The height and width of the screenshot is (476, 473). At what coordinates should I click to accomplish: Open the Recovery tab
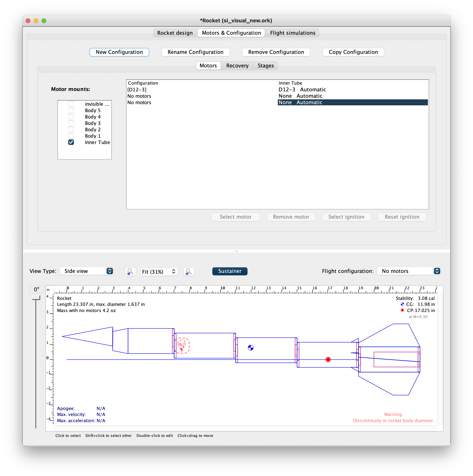click(x=237, y=66)
